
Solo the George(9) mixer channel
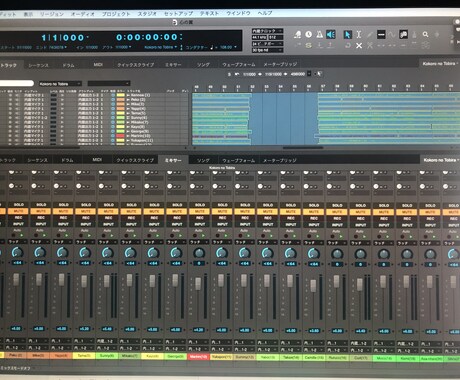pyautogui.click(x=177, y=204)
